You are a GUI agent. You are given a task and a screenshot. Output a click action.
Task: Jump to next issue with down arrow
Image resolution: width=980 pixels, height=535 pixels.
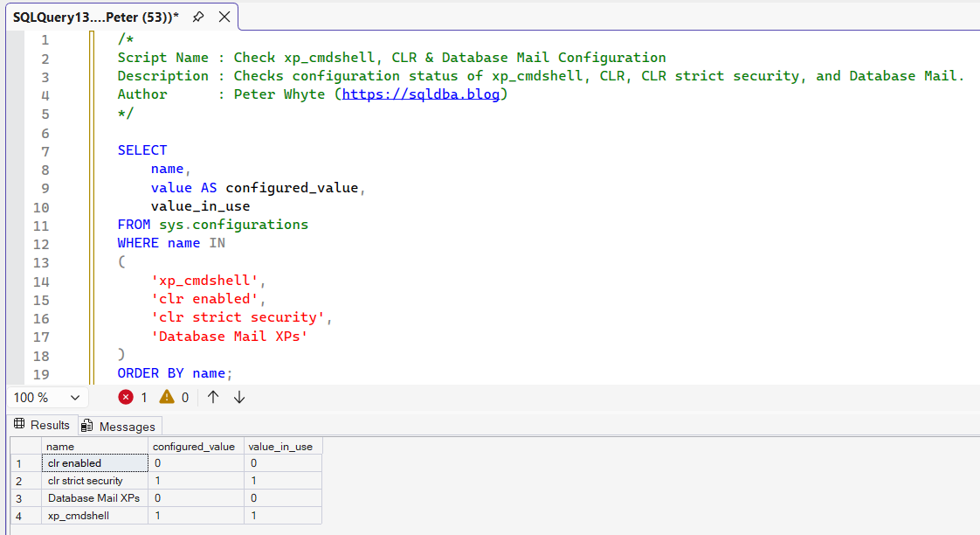tap(239, 397)
